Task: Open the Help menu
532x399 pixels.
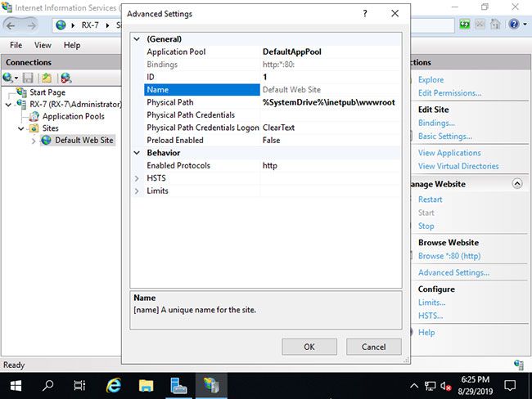Action: pyautogui.click(x=72, y=45)
